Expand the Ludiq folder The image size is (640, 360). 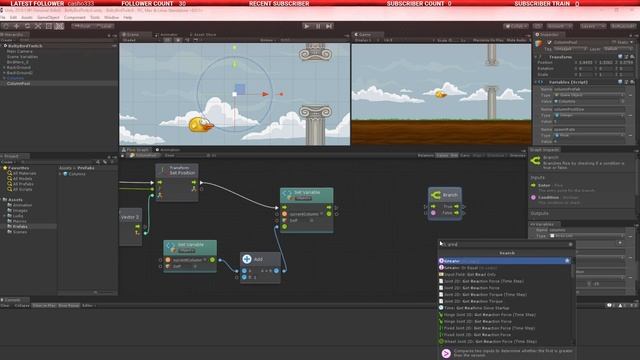5,216
